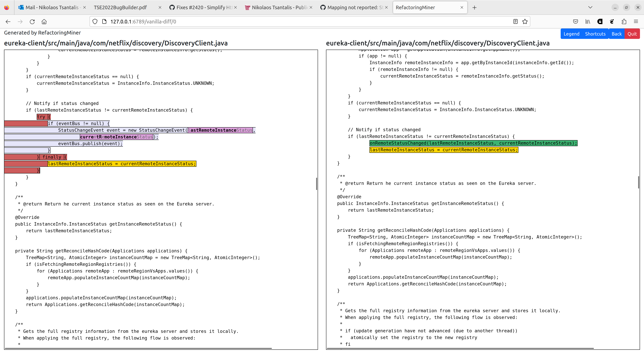Click the Quit button
The height and width of the screenshot is (362, 644).
tap(632, 34)
